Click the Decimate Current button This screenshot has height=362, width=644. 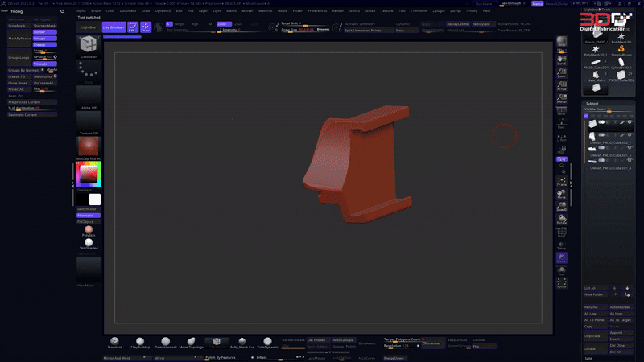point(23,115)
